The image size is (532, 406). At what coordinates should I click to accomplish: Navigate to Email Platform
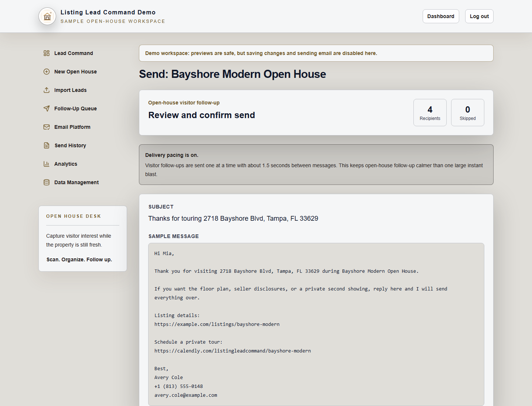pyautogui.click(x=72, y=127)
